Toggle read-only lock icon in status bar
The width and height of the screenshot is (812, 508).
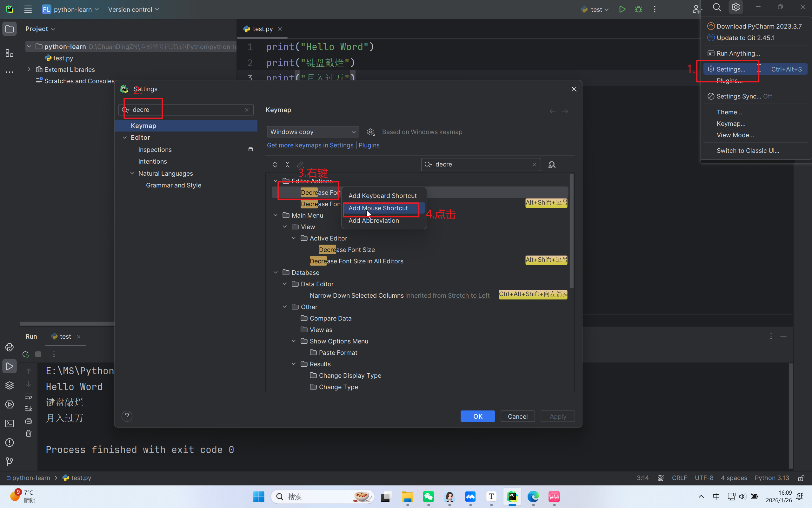click(801, 478)
